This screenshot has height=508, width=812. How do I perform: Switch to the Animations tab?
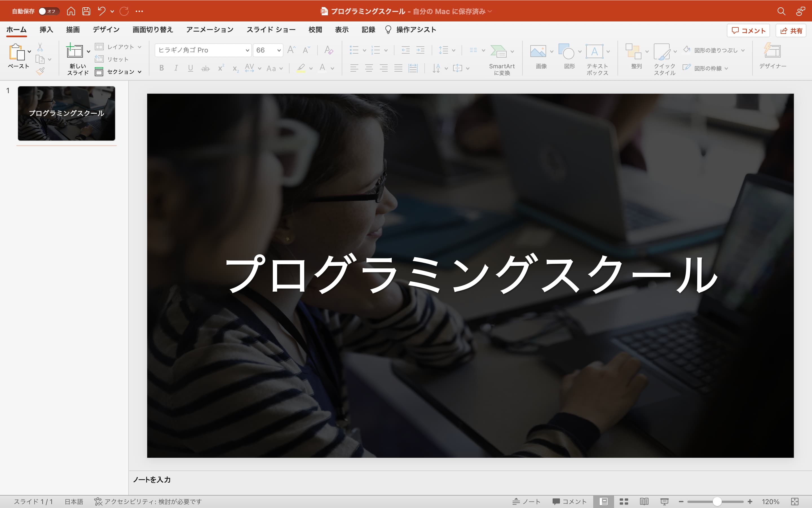point(210,30)
